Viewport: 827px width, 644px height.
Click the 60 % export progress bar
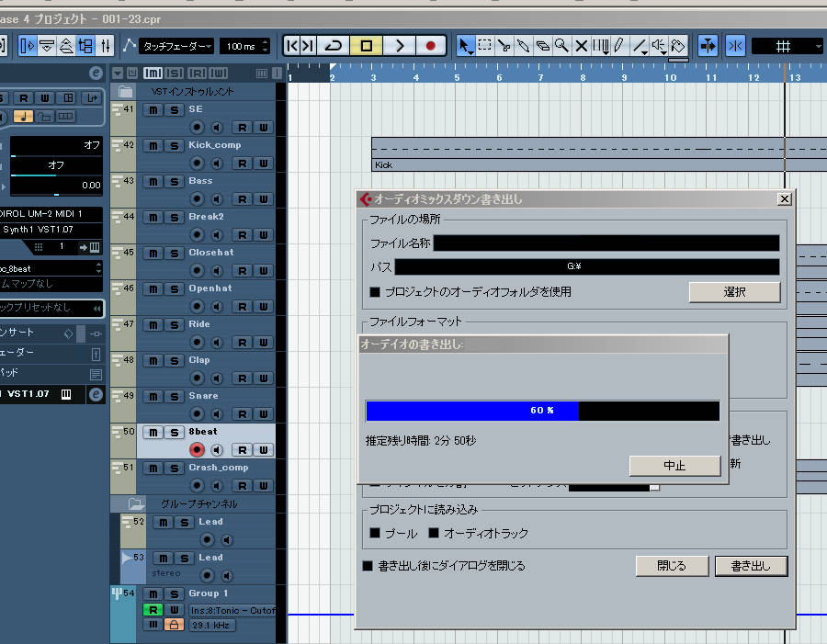tap(542, 411)
